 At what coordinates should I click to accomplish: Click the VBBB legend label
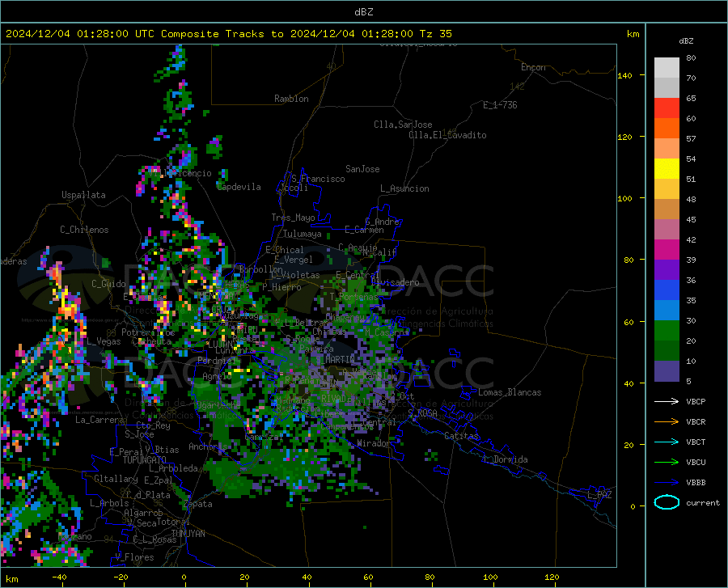[x=696, y=483]
